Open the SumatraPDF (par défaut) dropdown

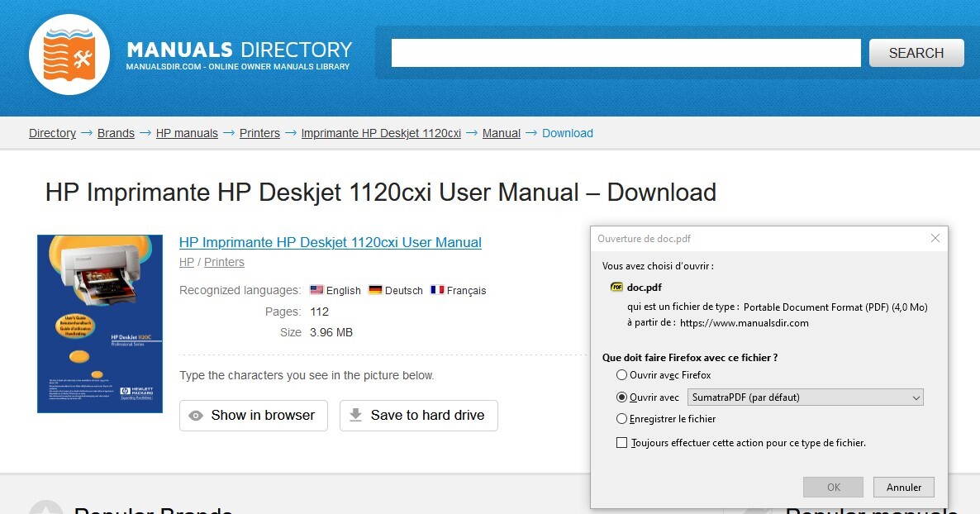tap(805, 397)
